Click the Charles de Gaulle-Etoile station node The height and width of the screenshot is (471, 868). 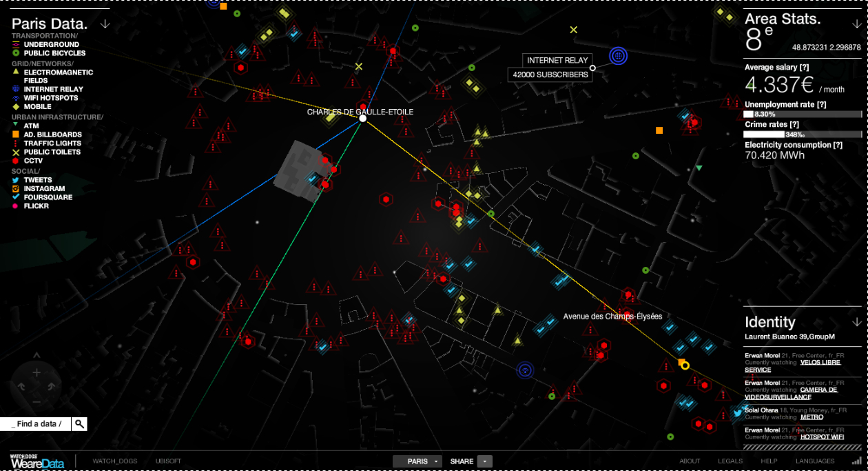pyautogui.click(x=363, y=119)
